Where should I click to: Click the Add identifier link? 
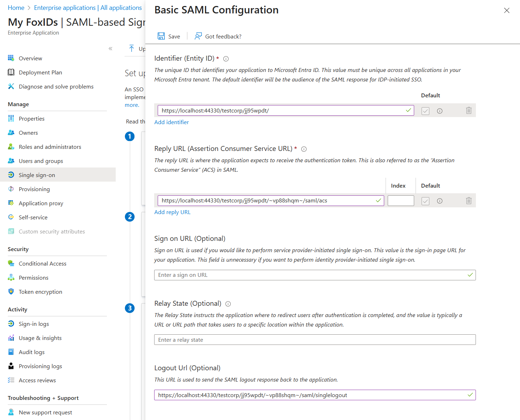click(171, 122)
